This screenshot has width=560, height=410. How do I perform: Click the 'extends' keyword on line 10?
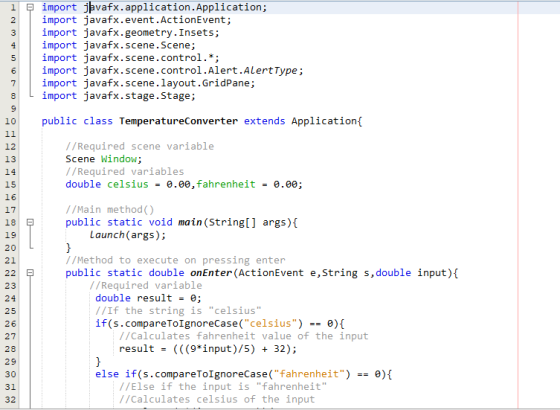pos(264,121)
